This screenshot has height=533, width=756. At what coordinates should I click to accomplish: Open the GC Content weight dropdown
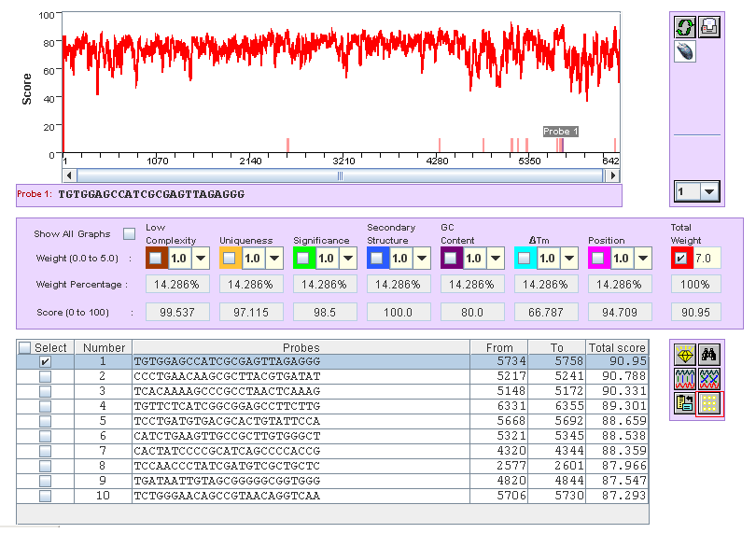[497, 258]
